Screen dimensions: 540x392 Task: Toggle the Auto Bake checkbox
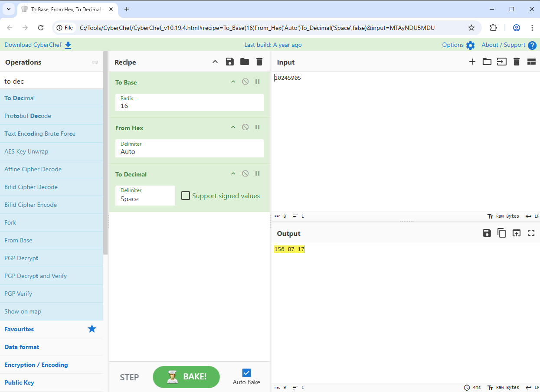pyautogui.click(x=246, y=373)
